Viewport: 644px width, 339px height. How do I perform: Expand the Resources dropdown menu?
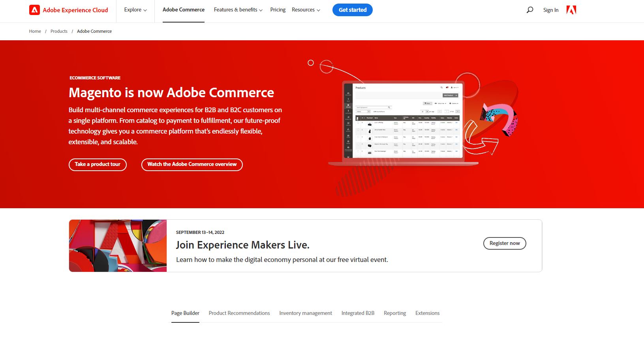306,10
